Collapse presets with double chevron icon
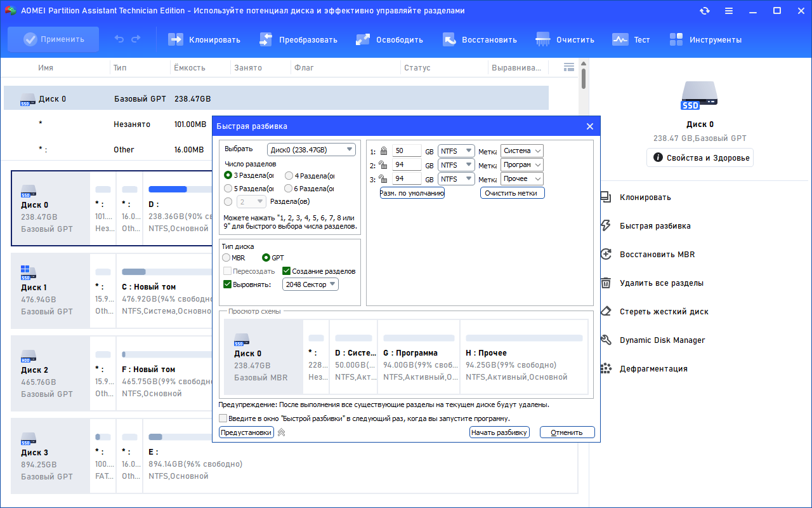 click(282, 432)
